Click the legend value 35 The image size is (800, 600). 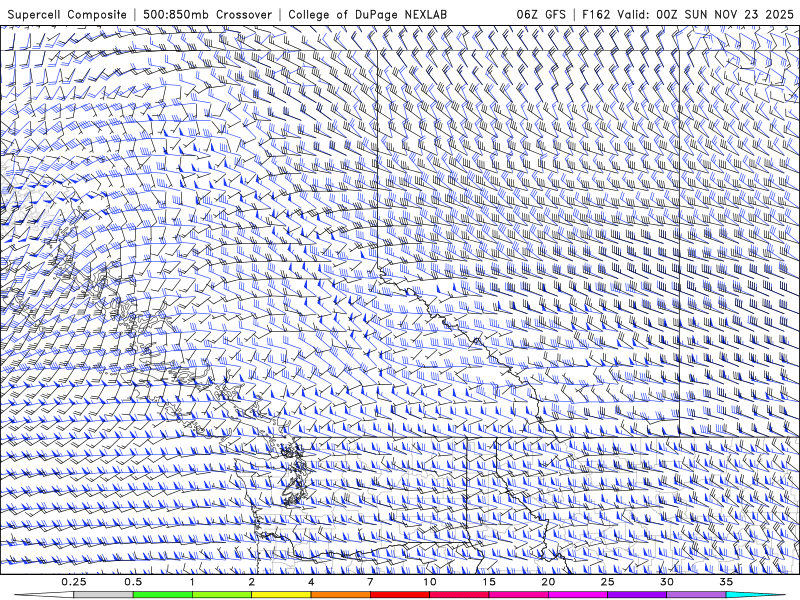coord(726,582)
